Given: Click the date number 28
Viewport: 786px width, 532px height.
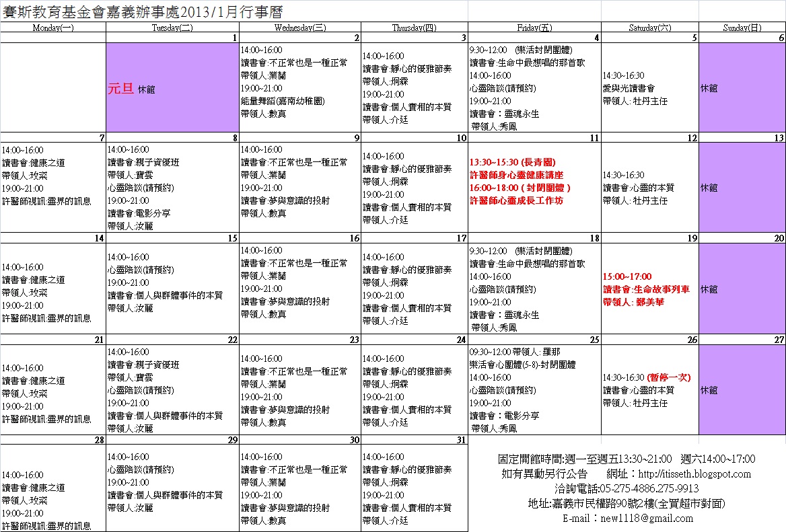Looking at the screenshot, I should coord(99,440).
